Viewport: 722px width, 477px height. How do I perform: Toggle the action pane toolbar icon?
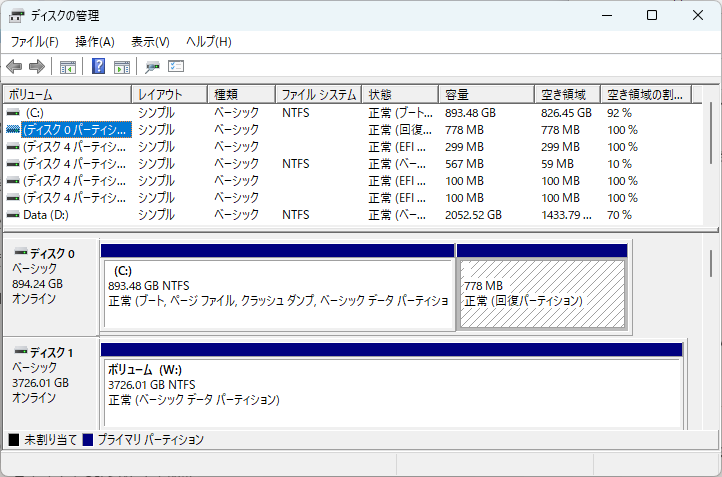coord(122,67)
